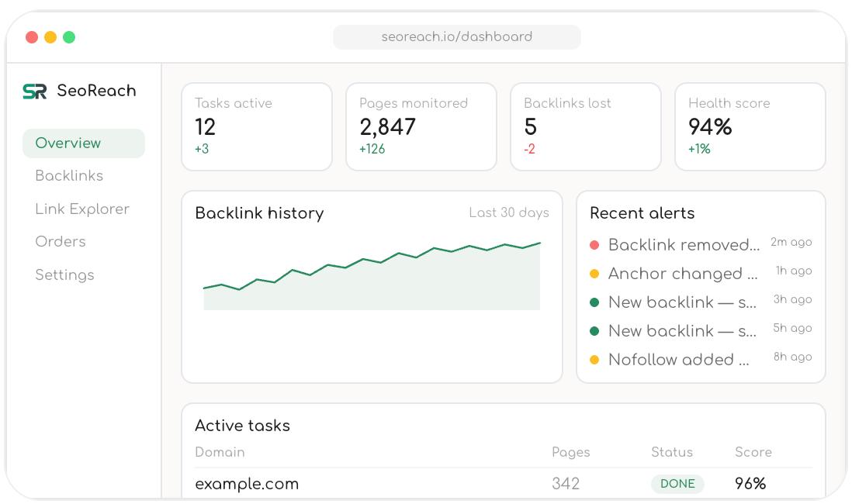
Task: Click the seoreach.io/dashboard address bar
Action: coord(457,37)
